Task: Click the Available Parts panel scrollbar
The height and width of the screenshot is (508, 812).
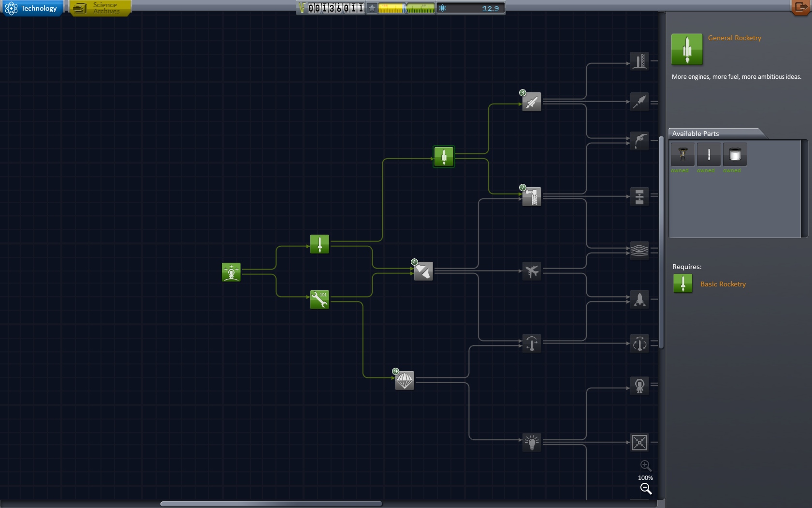Action: 804,189
